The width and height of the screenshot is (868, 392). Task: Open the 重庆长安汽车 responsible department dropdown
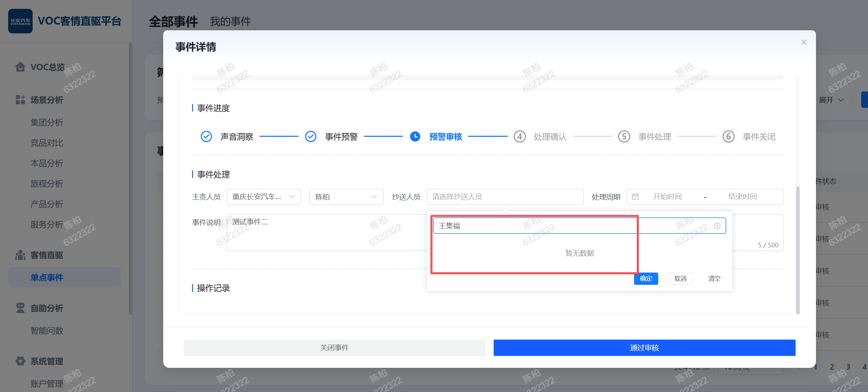(263, 197)
